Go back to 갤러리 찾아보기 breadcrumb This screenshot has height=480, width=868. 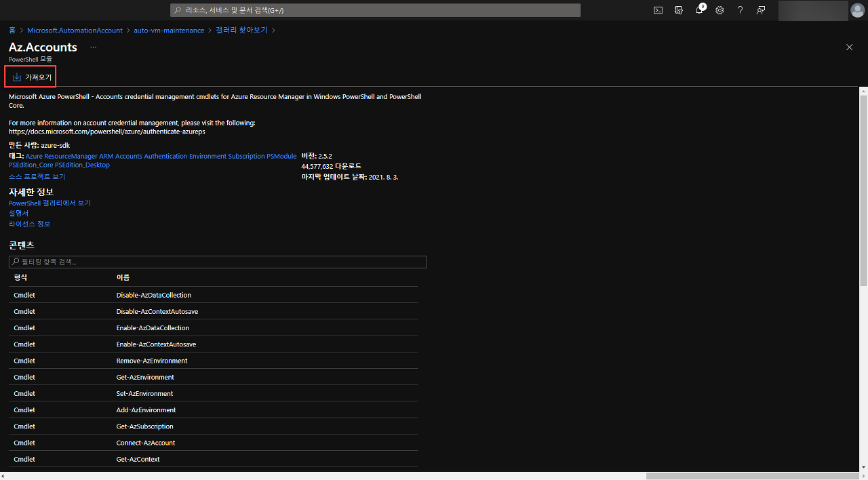(x=241, y=31)
